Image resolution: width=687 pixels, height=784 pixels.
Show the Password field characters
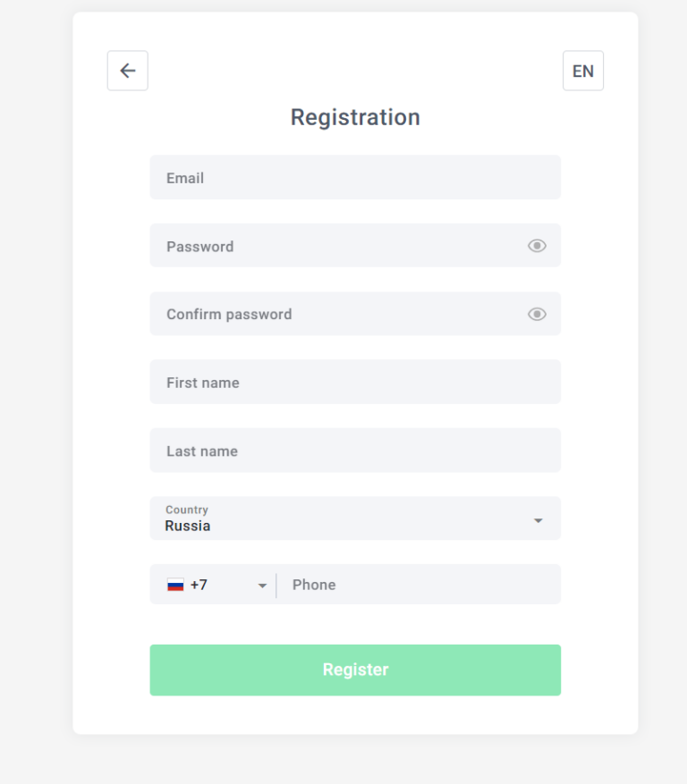point(537,246)
